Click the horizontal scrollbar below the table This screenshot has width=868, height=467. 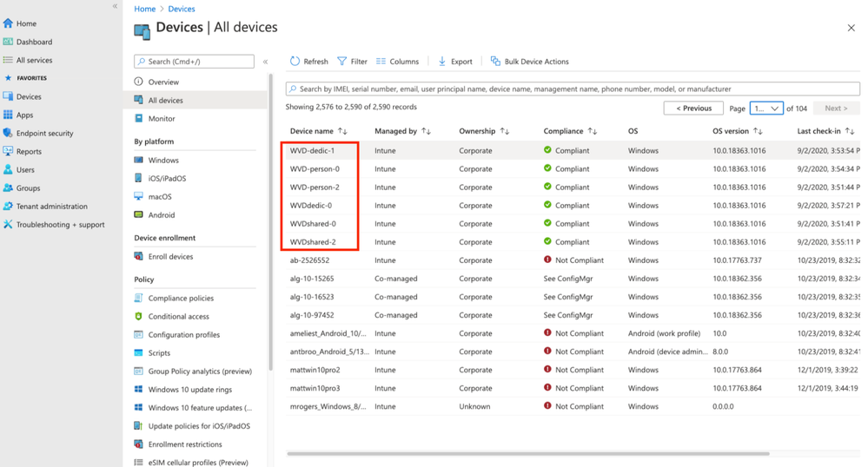point(528,454)
